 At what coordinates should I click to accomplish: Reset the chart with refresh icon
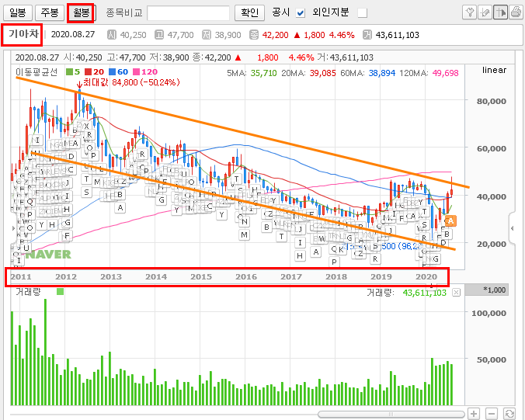[509, 414]
